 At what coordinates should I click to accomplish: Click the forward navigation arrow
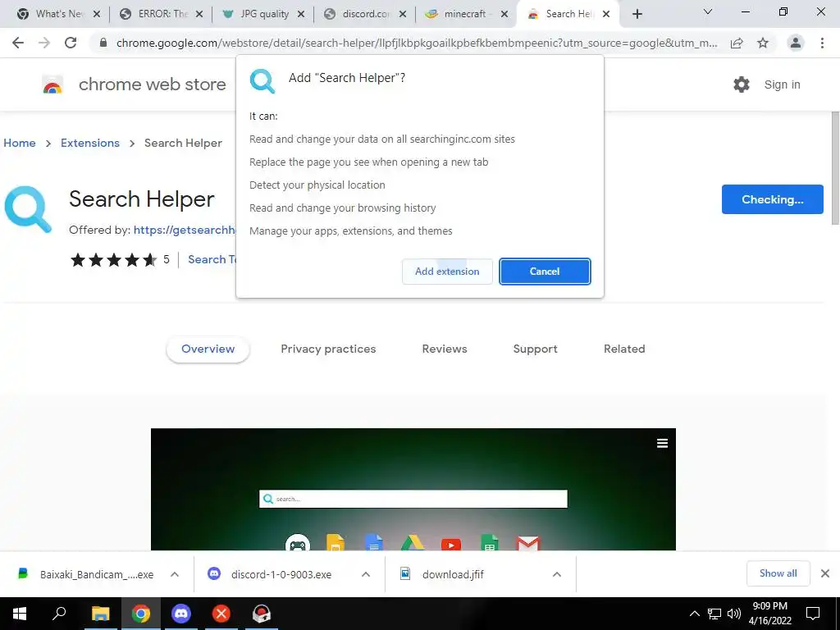44,43
